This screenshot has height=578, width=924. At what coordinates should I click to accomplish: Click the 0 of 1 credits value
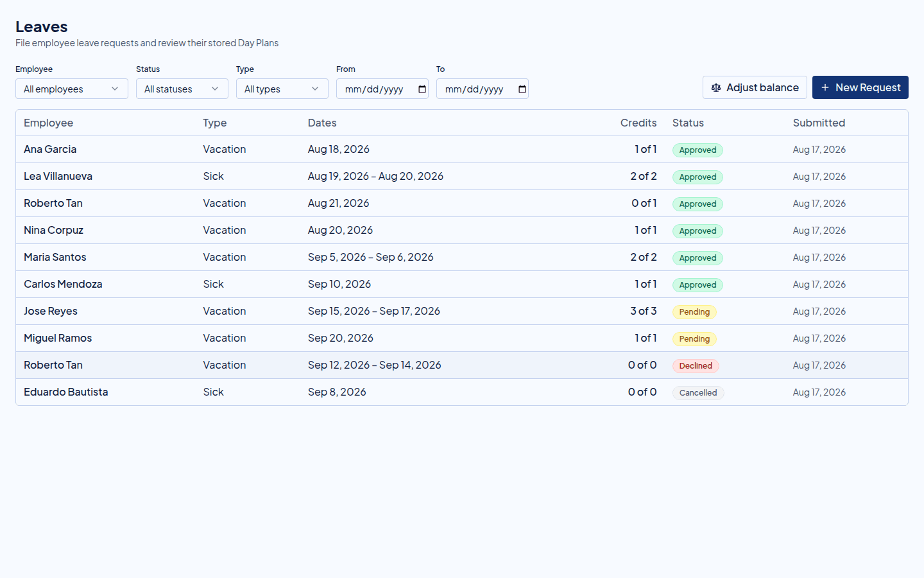[x=644, y=203]
